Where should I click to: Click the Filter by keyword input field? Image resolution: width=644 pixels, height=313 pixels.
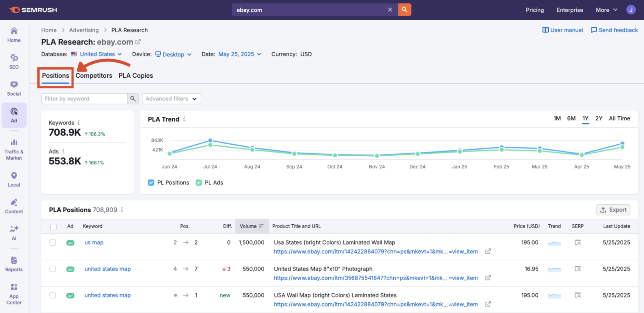[84, 99]
